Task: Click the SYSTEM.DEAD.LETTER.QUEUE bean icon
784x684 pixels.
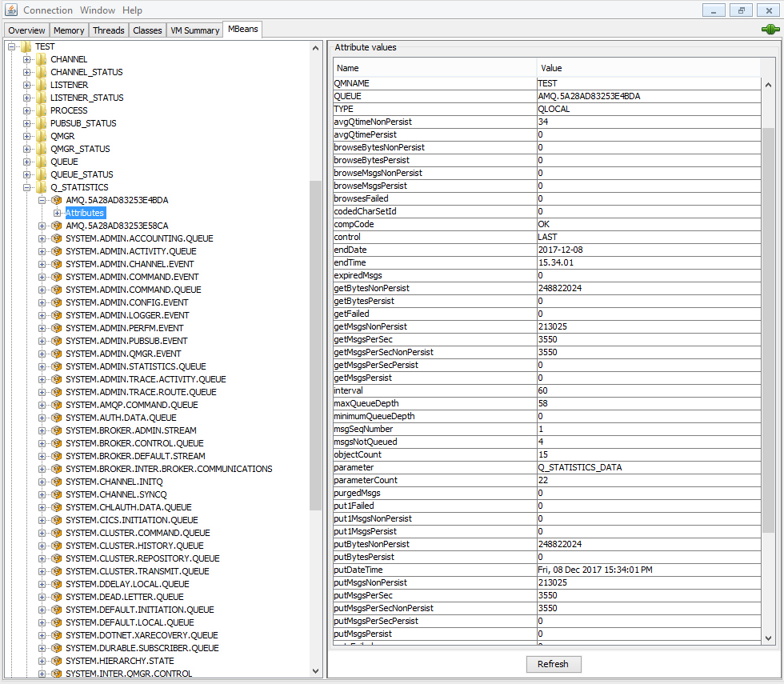Action: [57, 597]
